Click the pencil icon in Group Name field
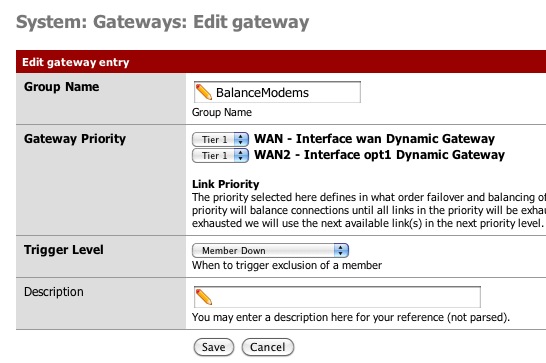Image resolution: width=546 pixels, height=363 pixels. click(204, 92)
